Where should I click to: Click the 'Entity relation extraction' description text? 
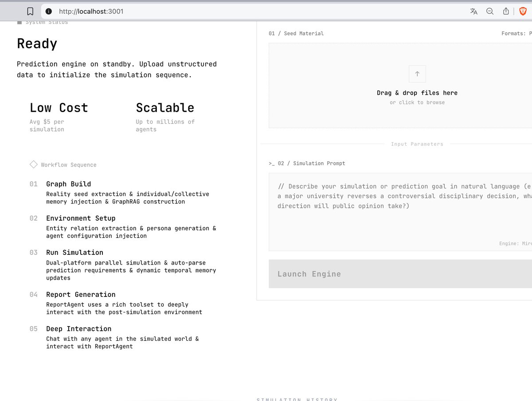131,232
